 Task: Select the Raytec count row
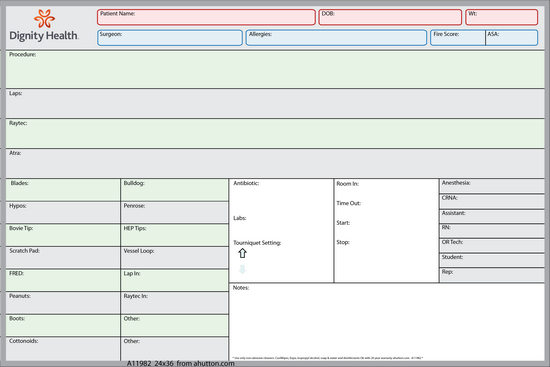(x=275, y=133)
